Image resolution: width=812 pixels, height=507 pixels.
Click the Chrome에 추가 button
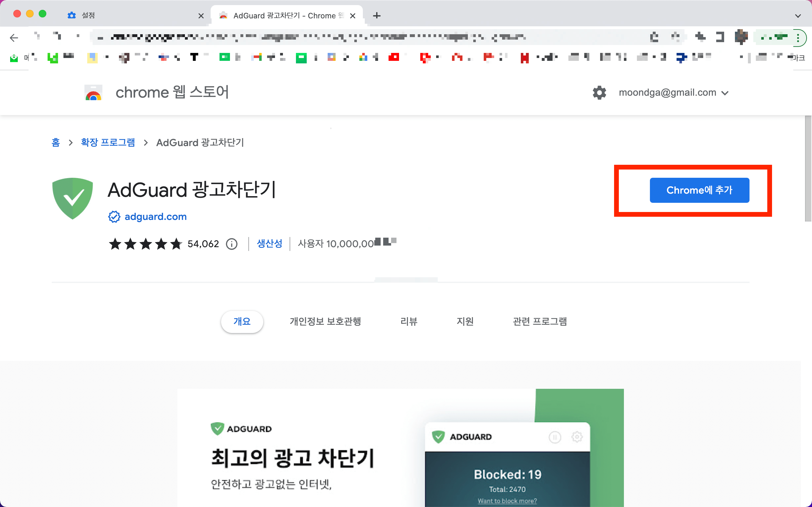pos(699,190)
